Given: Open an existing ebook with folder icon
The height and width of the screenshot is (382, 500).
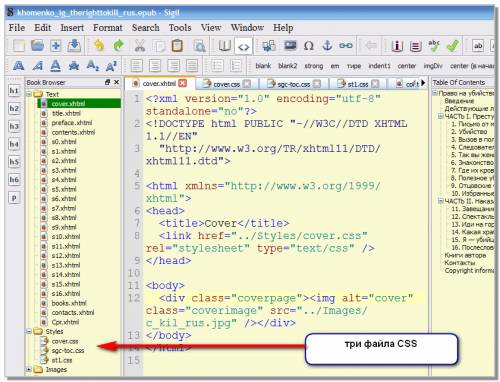Looking at the screenshot, I should pos(37,46).
